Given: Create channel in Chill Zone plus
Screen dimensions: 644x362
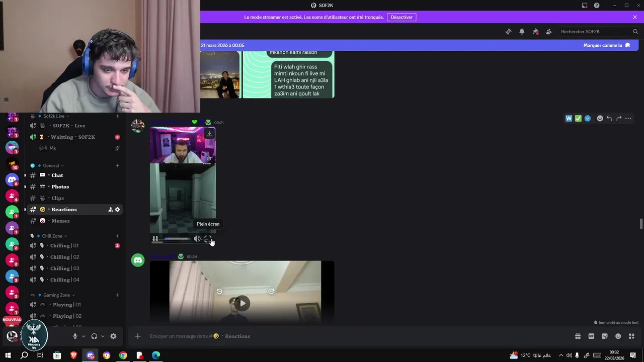Looking at the screenshot, I should click(x=117, y=236).
